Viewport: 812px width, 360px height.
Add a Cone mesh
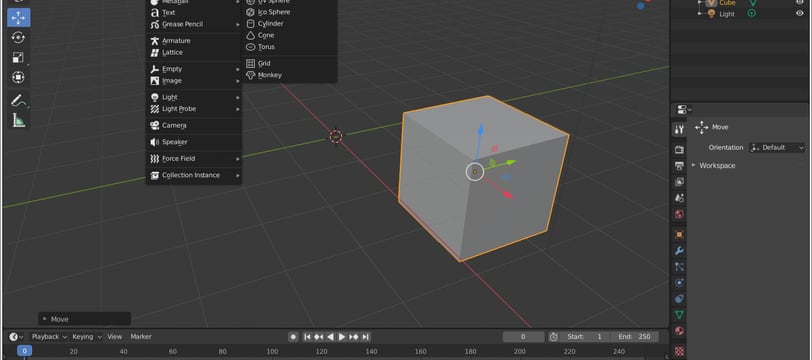coord(289,35)
